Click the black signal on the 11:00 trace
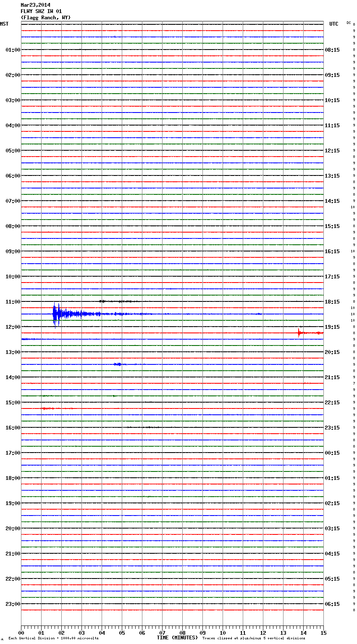 click(119, 301)
